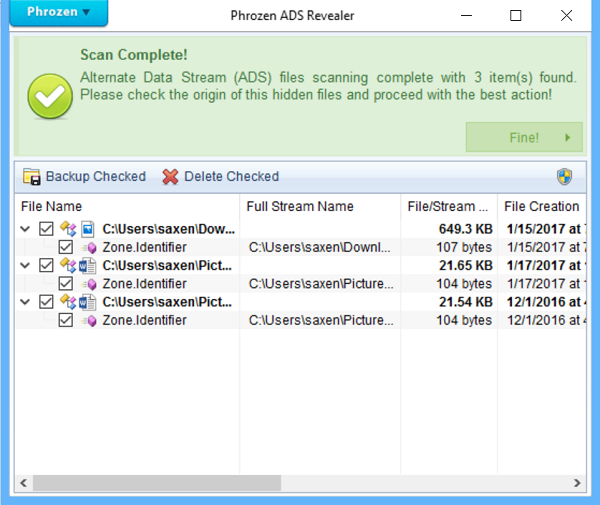This screenshot has width=600, height=505.
Task: Select the C:\Users\saxen\Pict... entry of 21.54 KB
Action: click(167, 302)
